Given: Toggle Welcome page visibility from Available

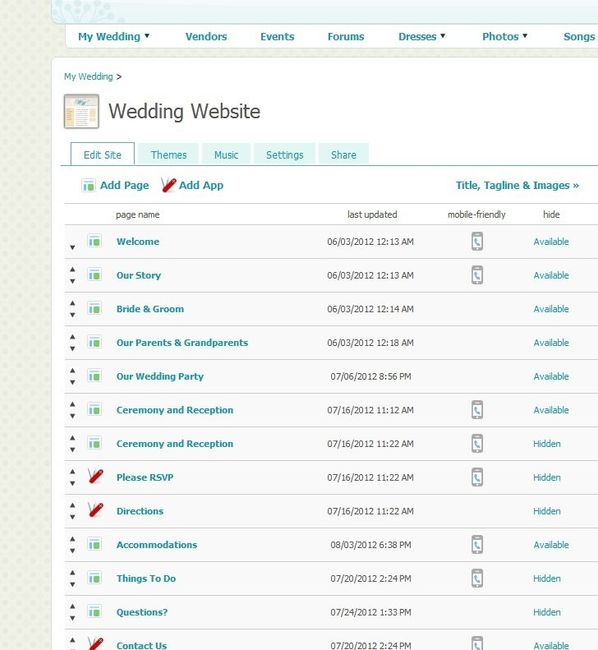Looking at the screenshot, I should coord(551,242).
